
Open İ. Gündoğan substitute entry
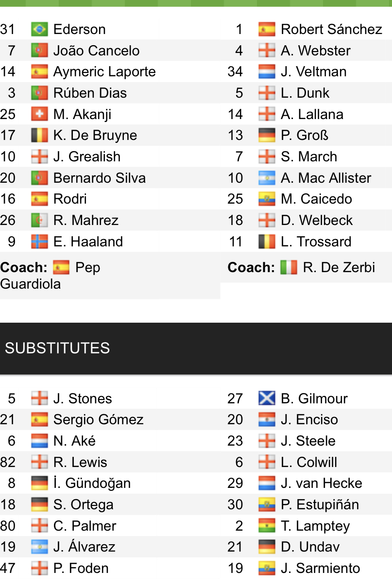[x=92, y=484]
